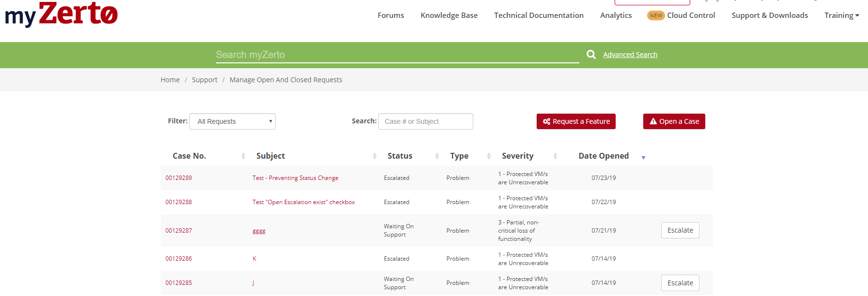Click the magnifying glass search icon
The image size is (868, 296).
591,55
